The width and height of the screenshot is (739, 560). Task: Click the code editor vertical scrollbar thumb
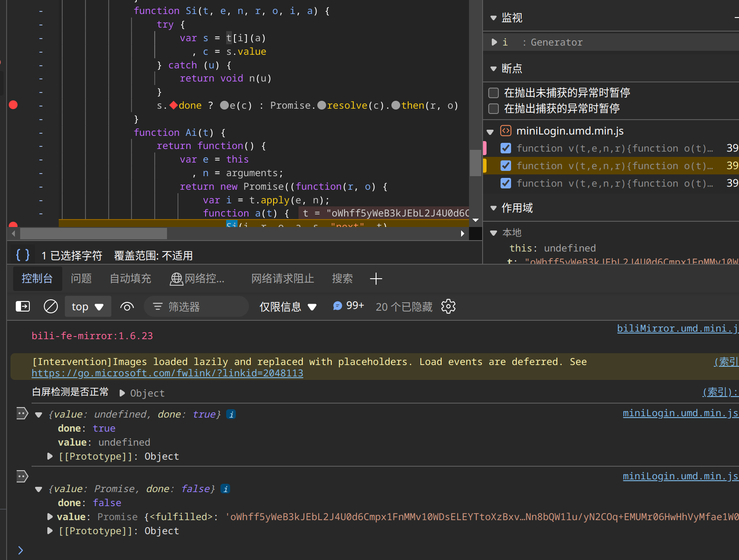476,163
